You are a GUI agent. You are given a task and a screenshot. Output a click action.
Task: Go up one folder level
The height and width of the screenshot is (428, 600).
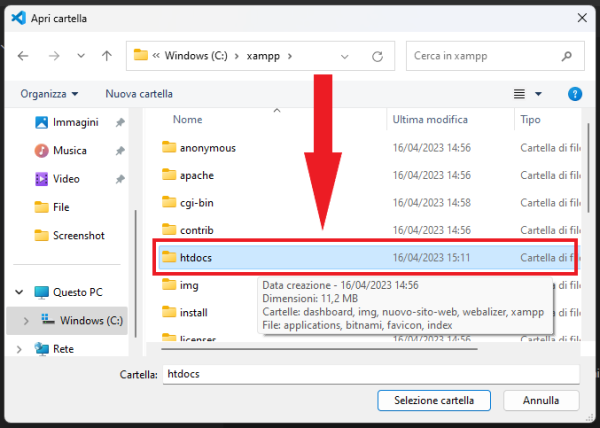pos(107,56)
